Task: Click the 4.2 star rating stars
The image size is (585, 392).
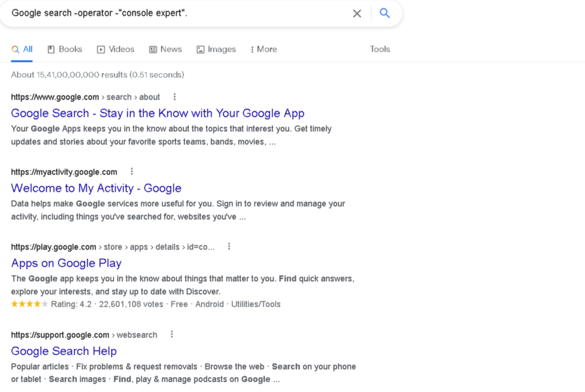Action: pyautogui.click(x=29, y=304)
